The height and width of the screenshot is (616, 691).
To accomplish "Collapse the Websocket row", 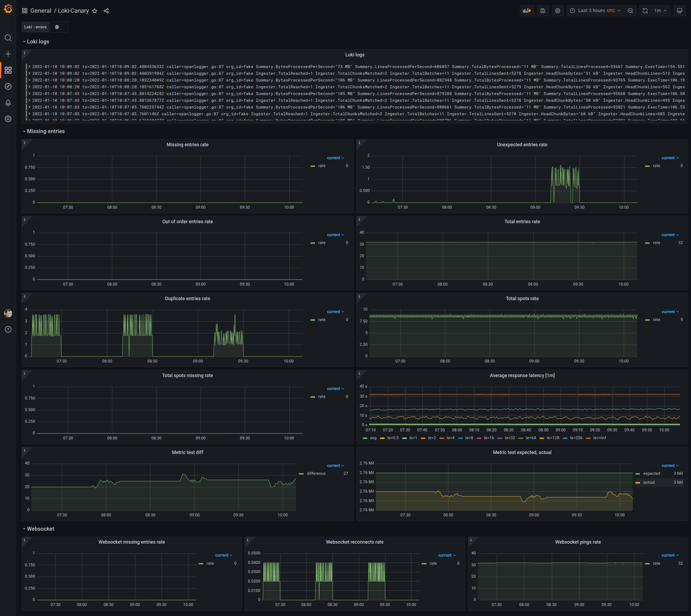I will 40,529.
